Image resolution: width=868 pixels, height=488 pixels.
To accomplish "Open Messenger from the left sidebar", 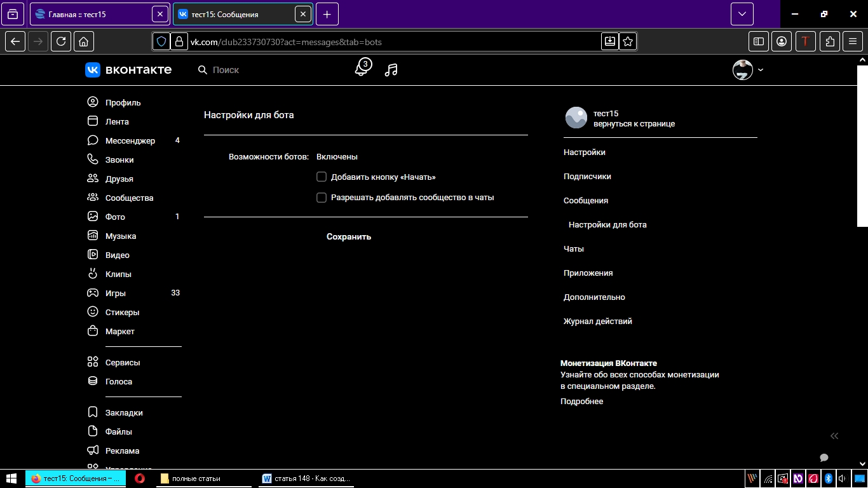I will [x=130, y=140].
